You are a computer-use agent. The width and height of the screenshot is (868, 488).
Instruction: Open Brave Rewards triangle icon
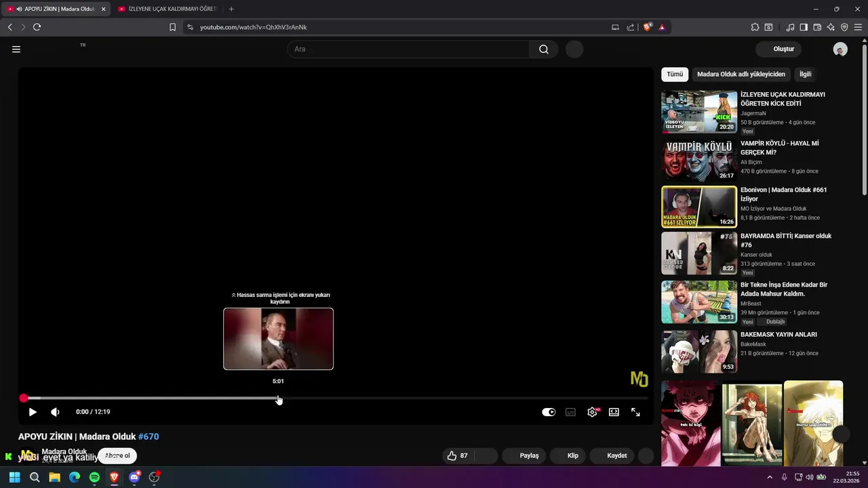[x=662, y=27]
